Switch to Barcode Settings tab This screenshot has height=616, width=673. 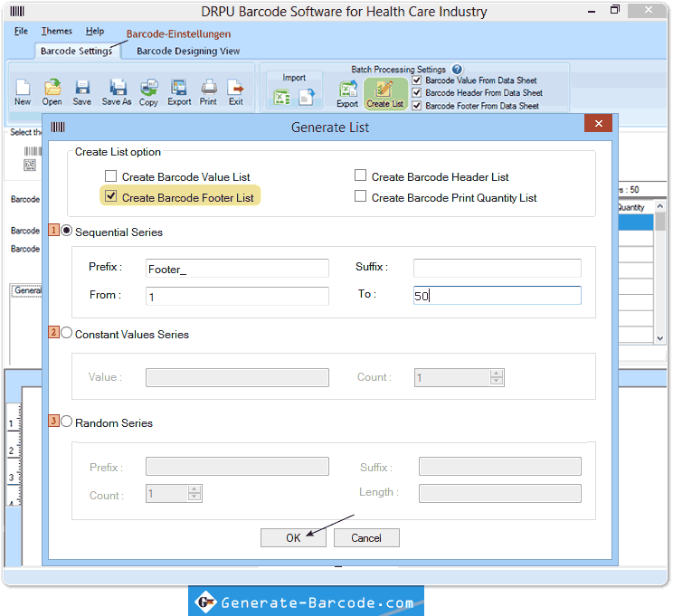click(76, 51)
